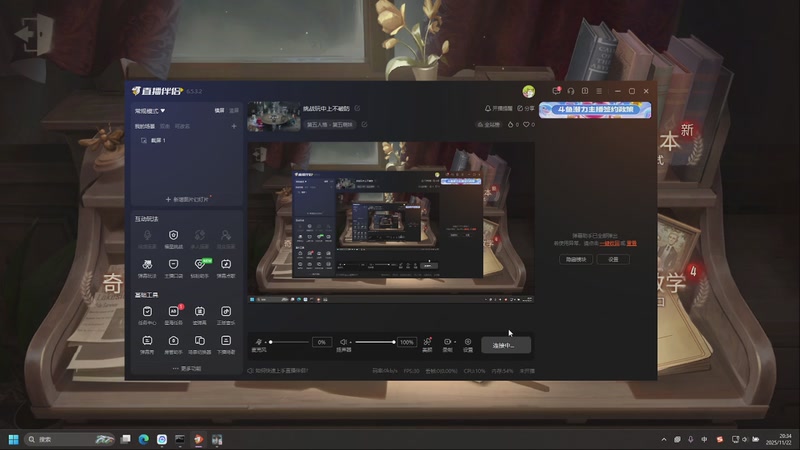Open the headset customer service icon

pos(570,91)
